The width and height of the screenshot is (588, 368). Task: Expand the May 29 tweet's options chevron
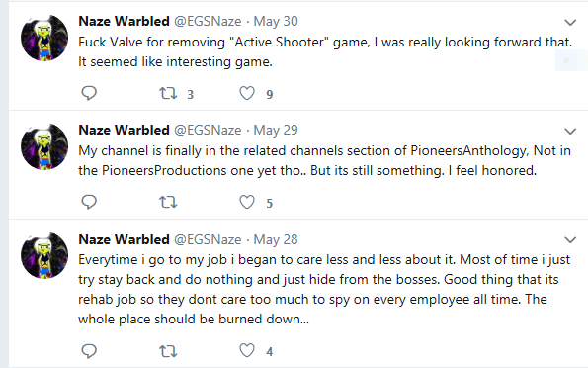tap(570, 131)
